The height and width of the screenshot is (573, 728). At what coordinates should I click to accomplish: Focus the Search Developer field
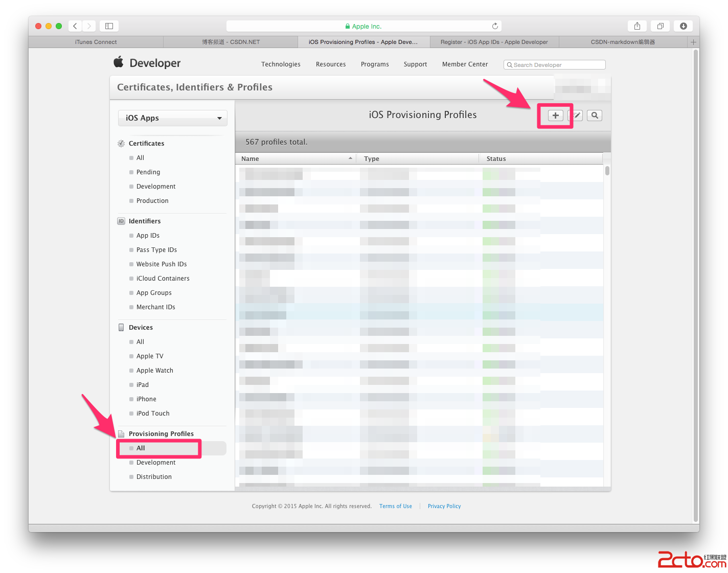point(555,65)
